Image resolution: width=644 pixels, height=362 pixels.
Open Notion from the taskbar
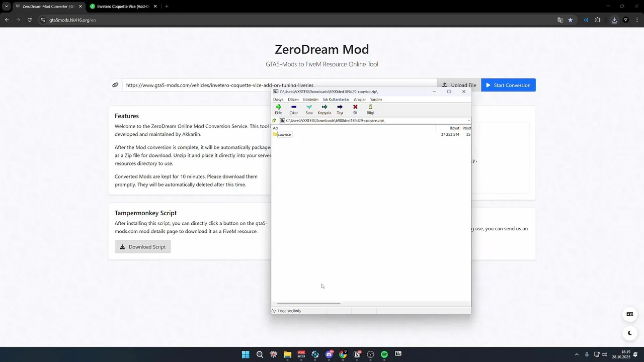(357, 354)
